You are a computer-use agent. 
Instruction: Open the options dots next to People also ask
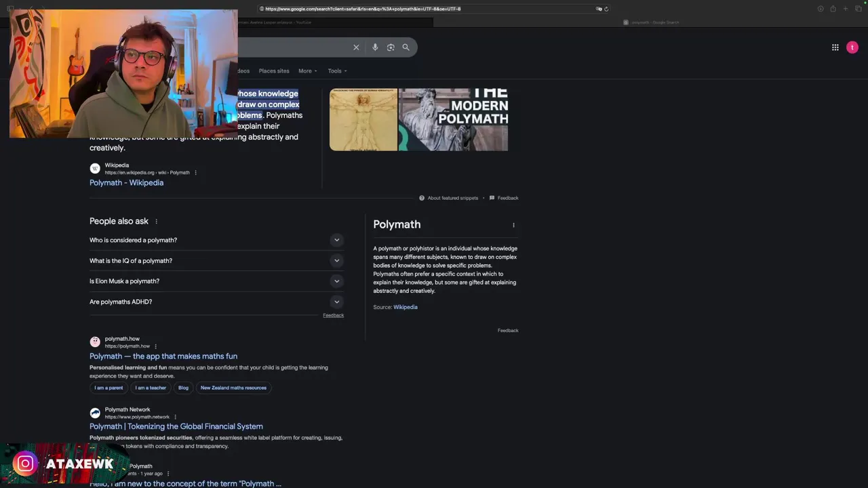(x=156, y=222)
